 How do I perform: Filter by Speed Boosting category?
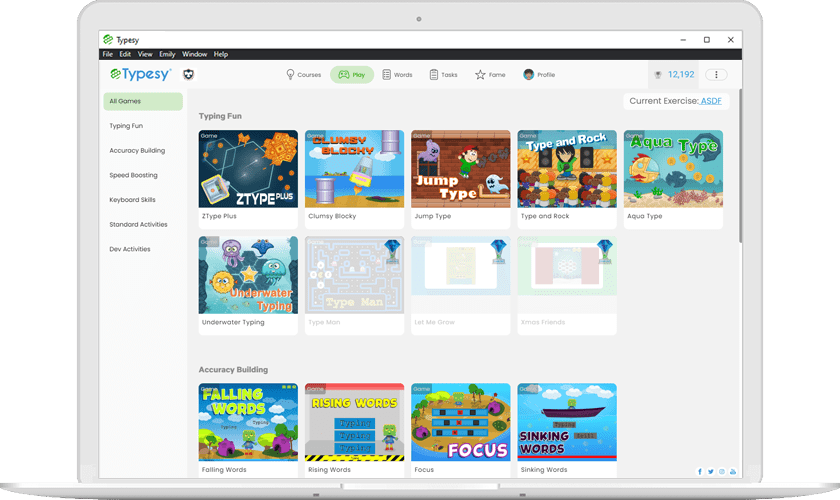pos(133,175)
